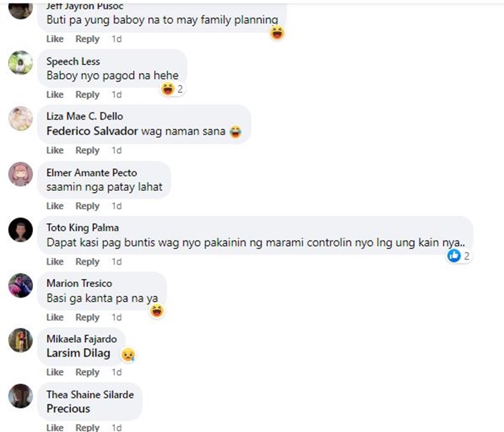Open Marion Tresico's profile photo
The image size is (504, 432).
(x=21, y=286)
